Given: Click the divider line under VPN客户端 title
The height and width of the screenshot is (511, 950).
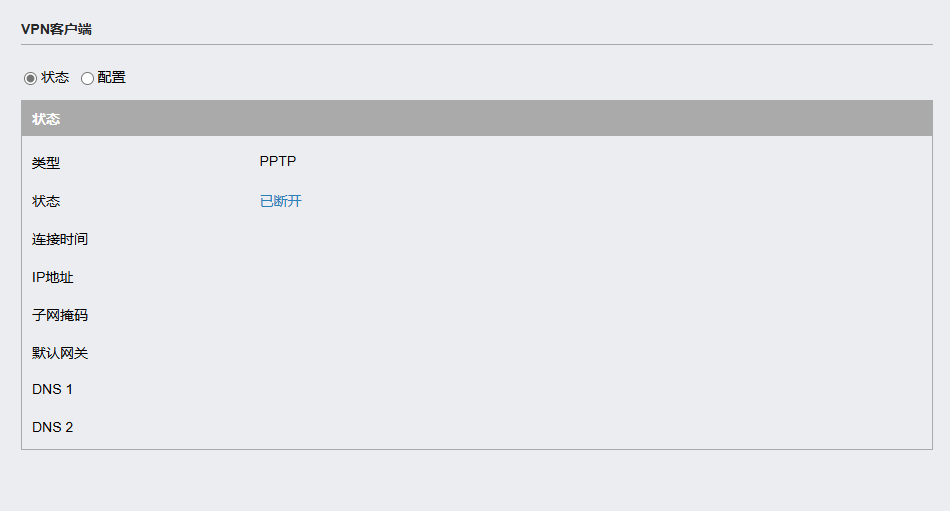Looking at the screenshot, I should [x=477, y=44].
